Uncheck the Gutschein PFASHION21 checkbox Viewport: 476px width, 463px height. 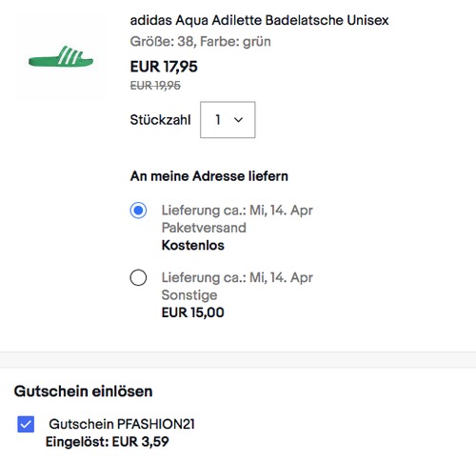[x=26, y=424]
